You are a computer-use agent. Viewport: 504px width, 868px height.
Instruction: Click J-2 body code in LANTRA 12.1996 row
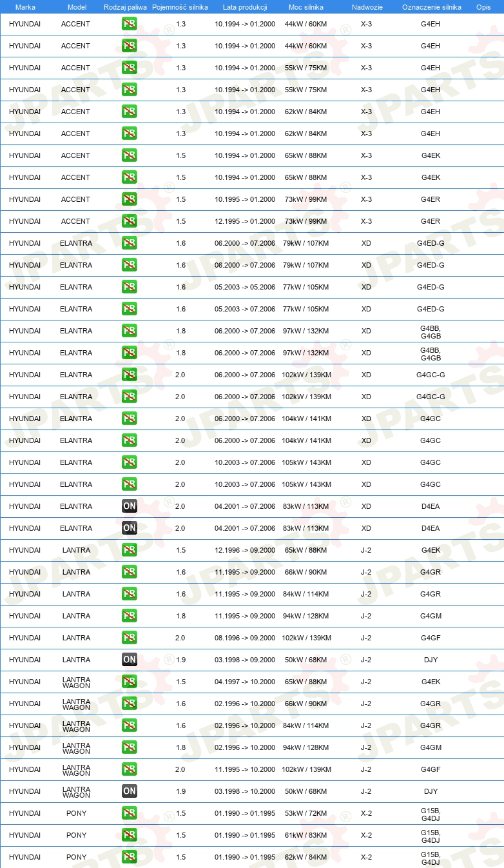coord(366,550)
